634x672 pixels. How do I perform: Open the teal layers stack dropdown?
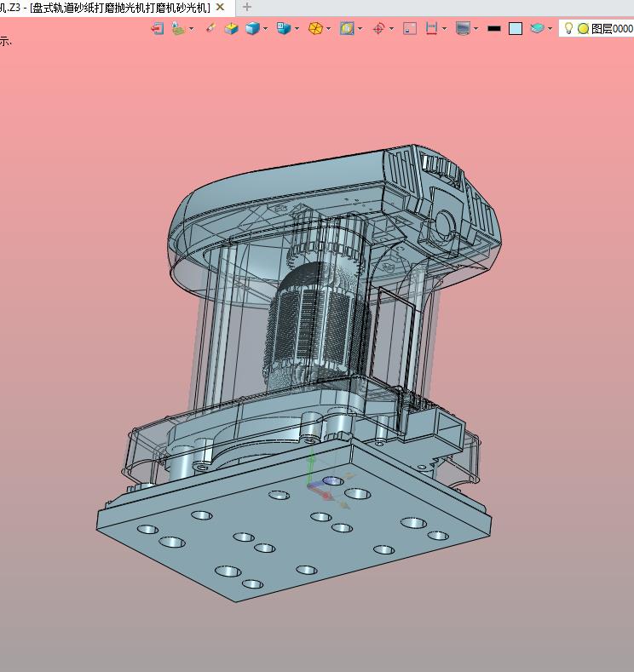click(x=550, y=29)
